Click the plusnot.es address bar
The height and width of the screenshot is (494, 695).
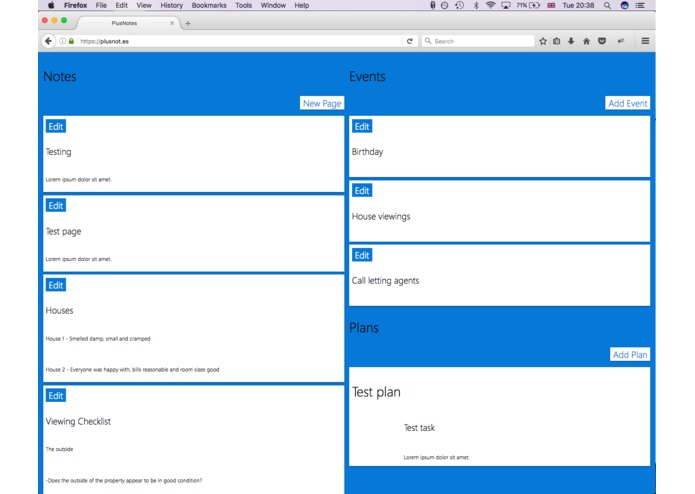(x=239, y=41)
